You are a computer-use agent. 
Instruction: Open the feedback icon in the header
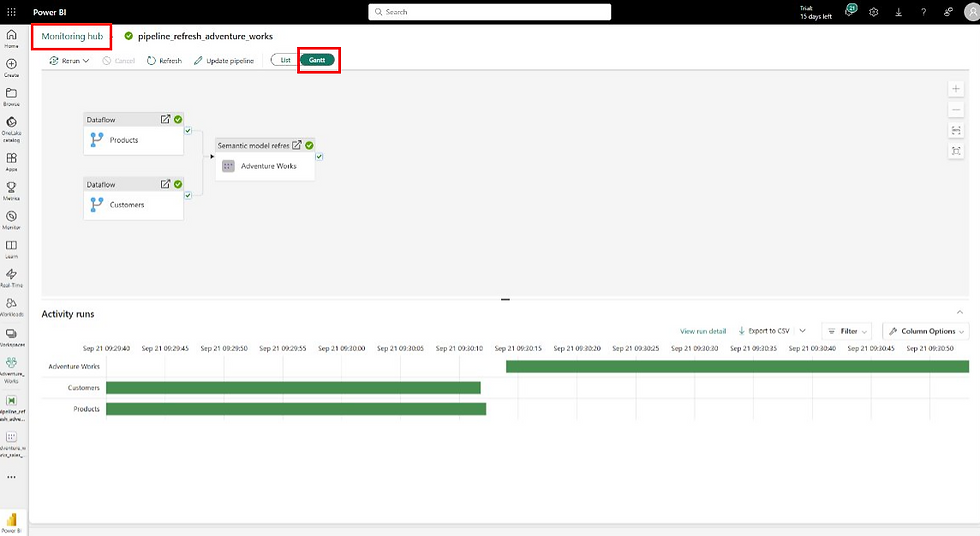[x=948, y=12]
